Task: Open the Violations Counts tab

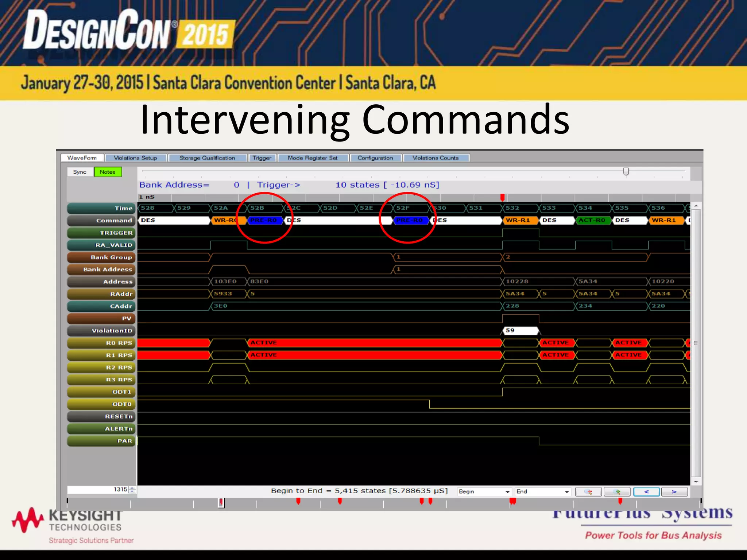Action: point(436,158)
